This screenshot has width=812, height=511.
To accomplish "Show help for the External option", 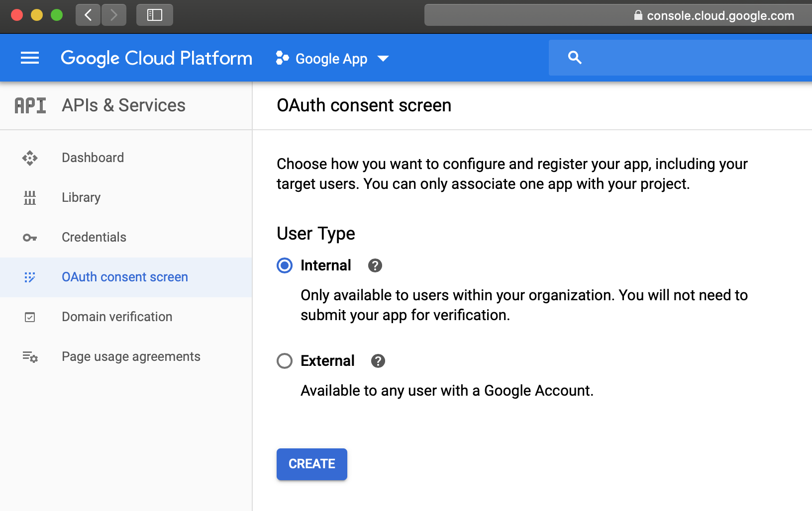I will pos(378,361).
